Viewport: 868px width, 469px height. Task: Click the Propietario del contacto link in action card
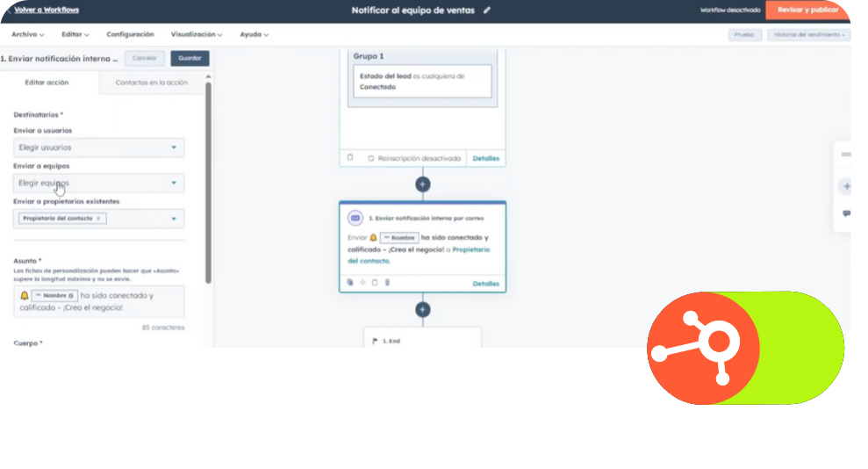pyautogui.click(x=419, y=256)
